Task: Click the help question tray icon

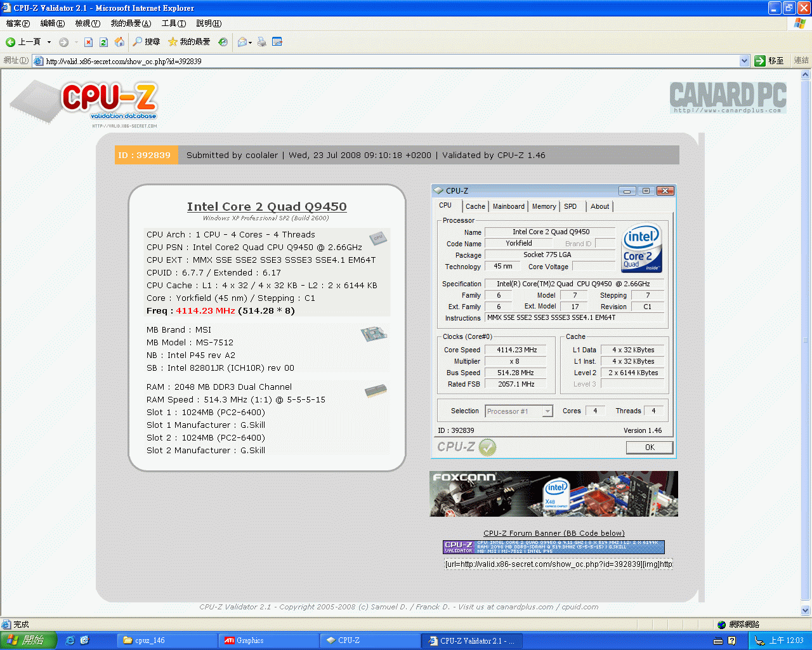Action: tap(732, 641)
